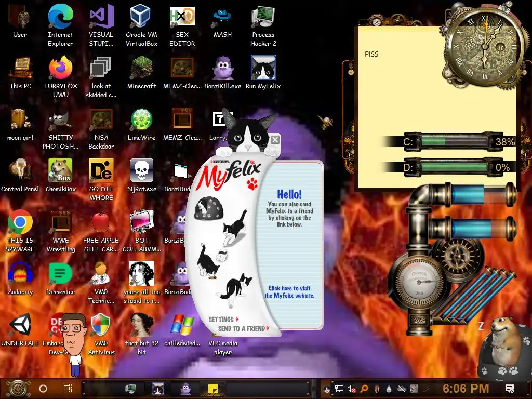The image size is (532, 399).
Task: Switch to the Bonzi taskbar button
Action: 185,389
